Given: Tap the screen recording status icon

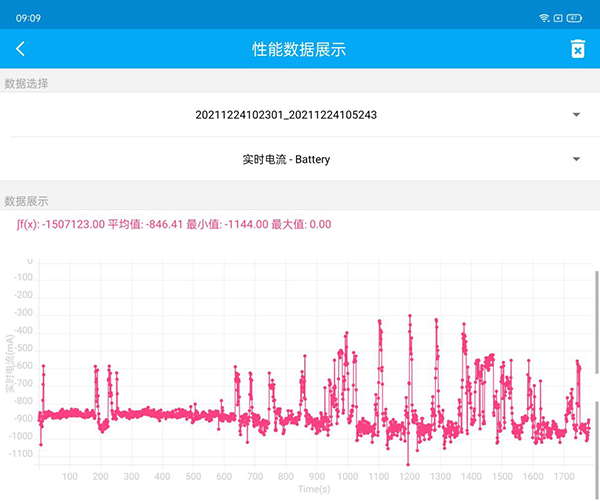Looking at the screenshot, I should (558, 18).
